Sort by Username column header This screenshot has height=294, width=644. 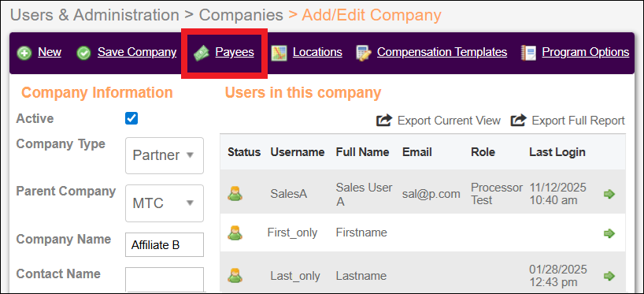[x=298, y=152]
